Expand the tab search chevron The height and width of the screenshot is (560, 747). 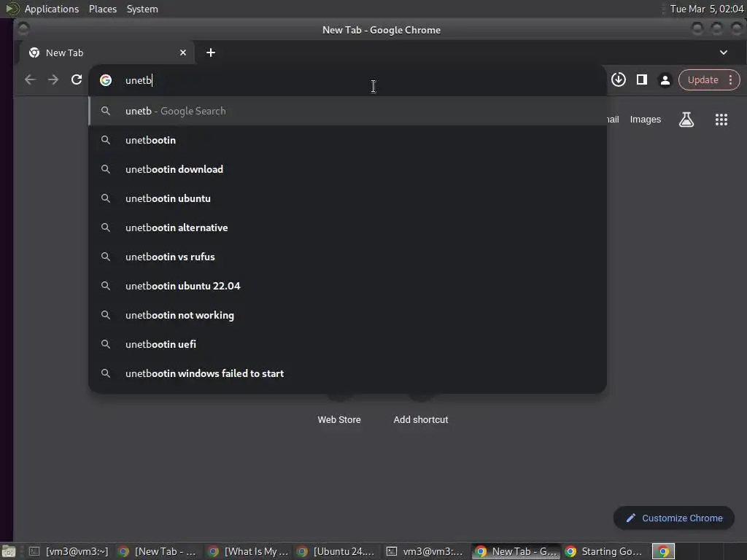723,52
